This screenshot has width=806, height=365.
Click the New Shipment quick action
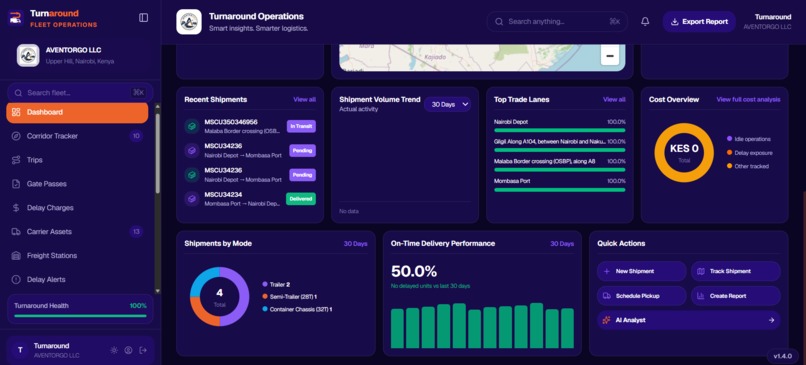tap(642, 271)
